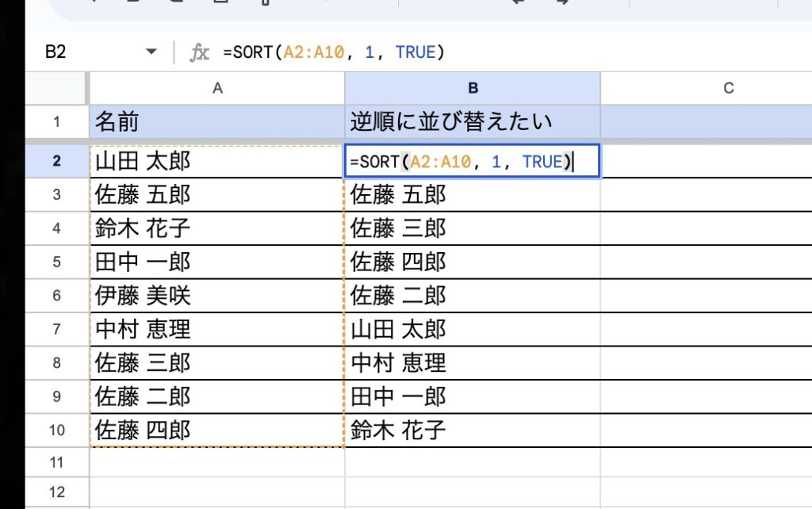Select column A cell with 伊藤 美咲
Viewport: 812px width, 509px height.
216,296
